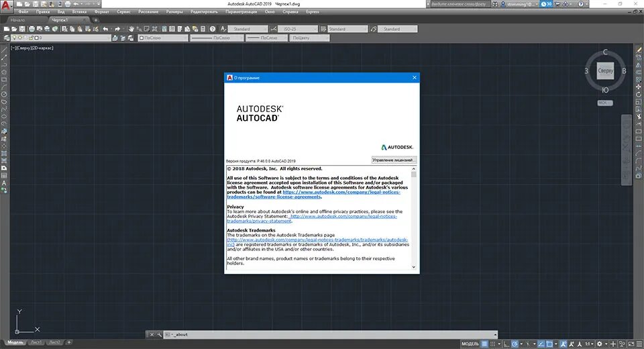Add a new drawing tab with plus button
The image size is (644, 349).
click(96, 19)
